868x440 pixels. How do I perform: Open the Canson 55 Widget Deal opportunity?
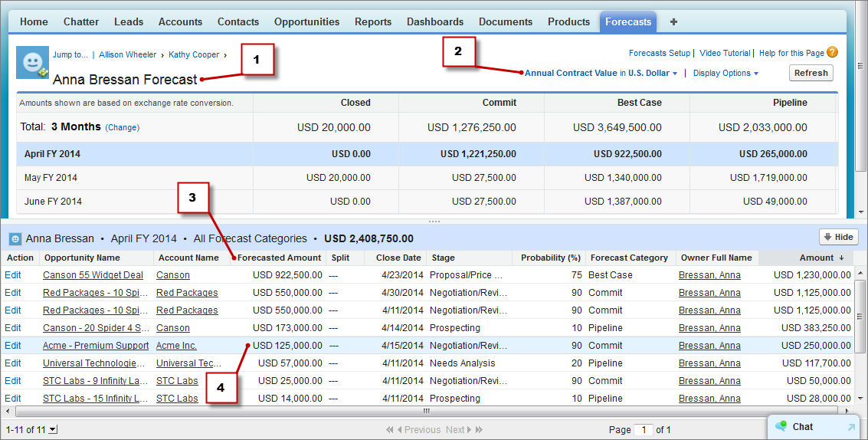(x=93, y=275)
